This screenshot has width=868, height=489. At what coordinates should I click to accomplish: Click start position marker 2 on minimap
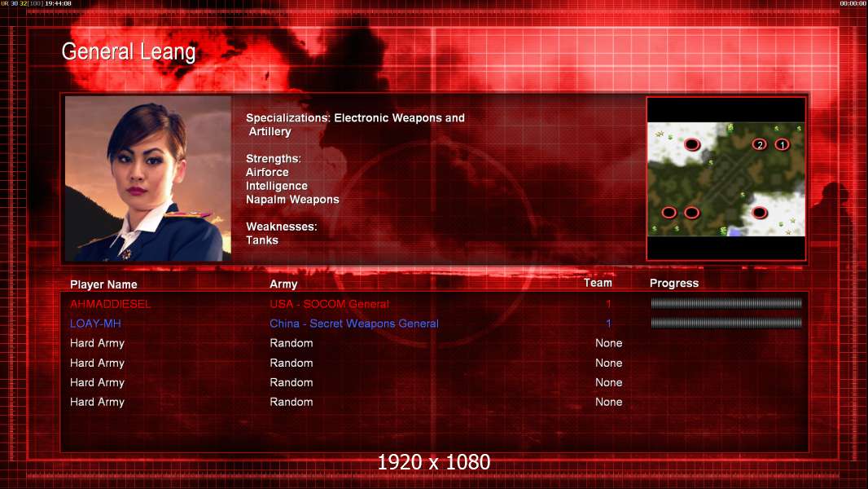tap(760, 144)
